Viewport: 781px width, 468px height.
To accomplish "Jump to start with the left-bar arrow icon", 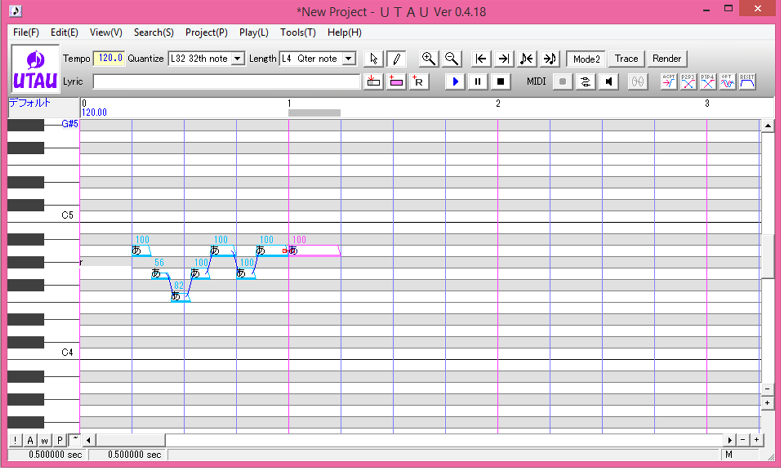I will coord(481,59).
